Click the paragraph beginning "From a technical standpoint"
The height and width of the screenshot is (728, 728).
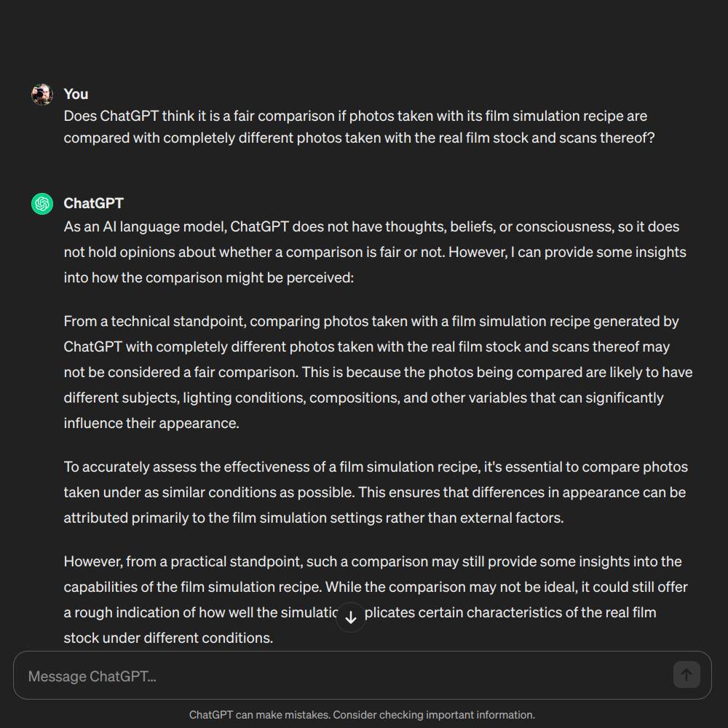click(x=378, y=372)
